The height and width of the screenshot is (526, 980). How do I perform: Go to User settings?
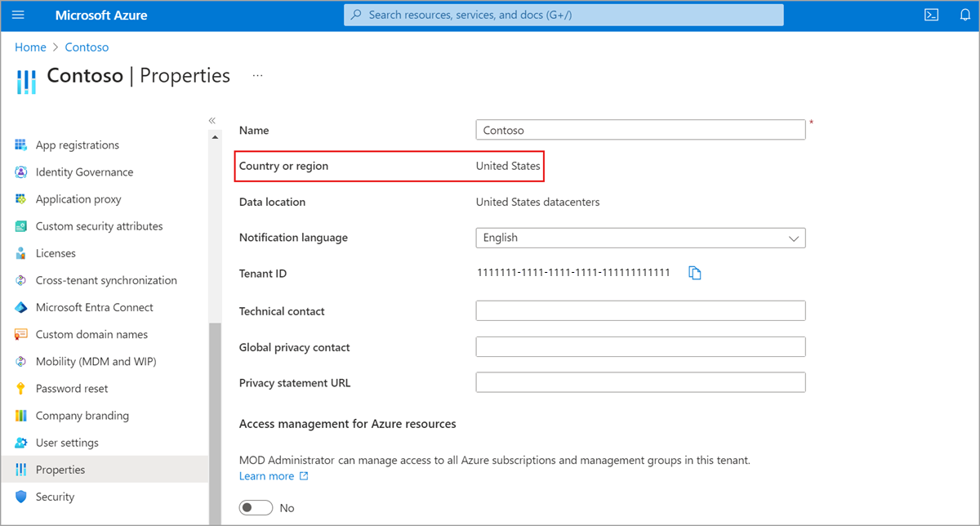click(x=67, y=443)
